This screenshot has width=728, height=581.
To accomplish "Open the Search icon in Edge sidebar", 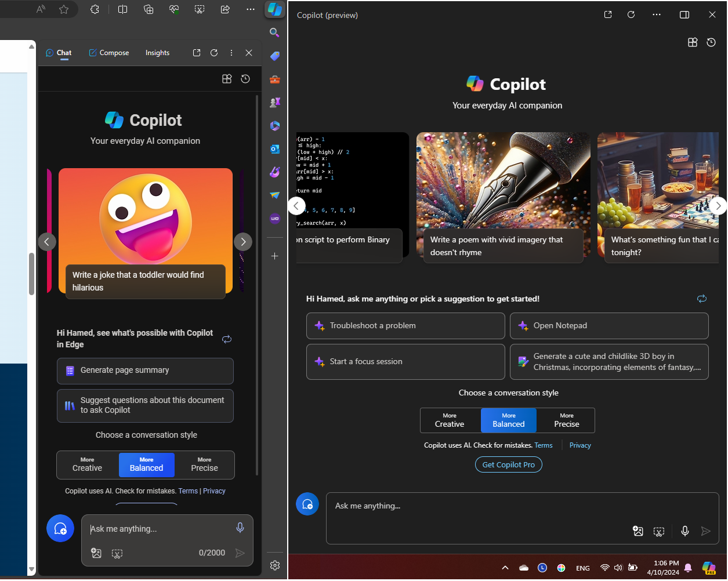I will coord(275,32).
